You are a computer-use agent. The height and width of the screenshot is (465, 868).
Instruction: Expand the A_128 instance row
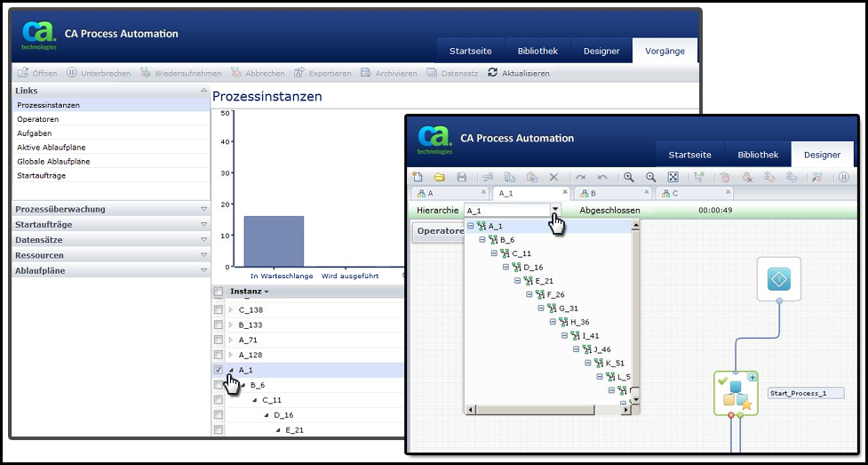pos(231,354)
